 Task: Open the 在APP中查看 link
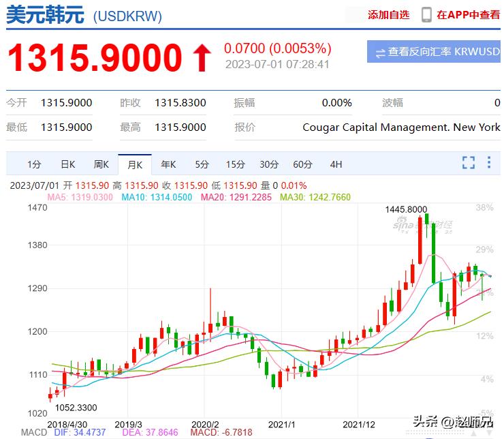pyautogui.click(x=468, y=14)
